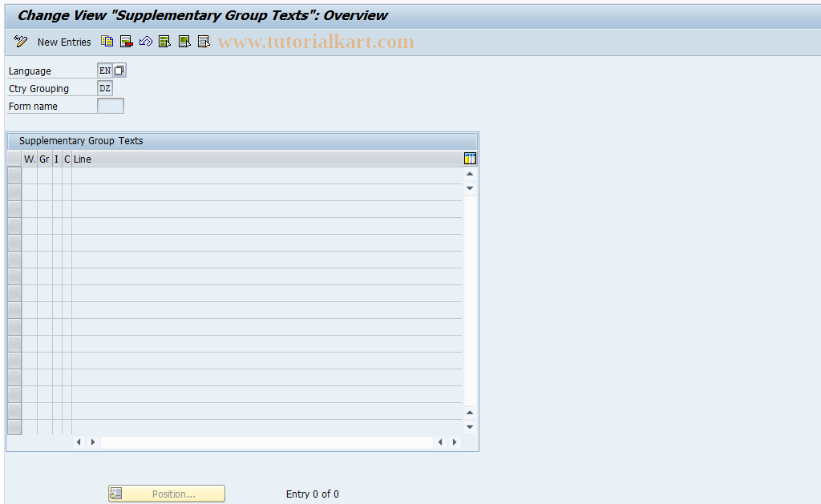Select the last table row selector
821x504 pixels.
pos(14,427)
